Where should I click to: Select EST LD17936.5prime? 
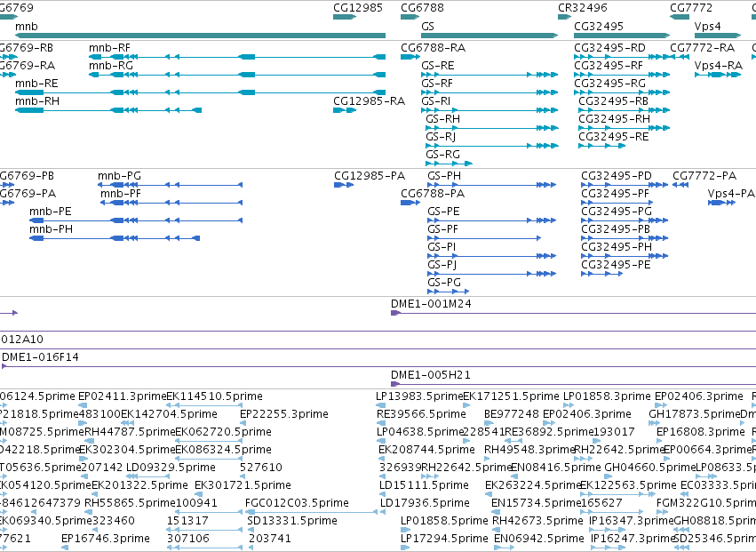click(383, 512)
